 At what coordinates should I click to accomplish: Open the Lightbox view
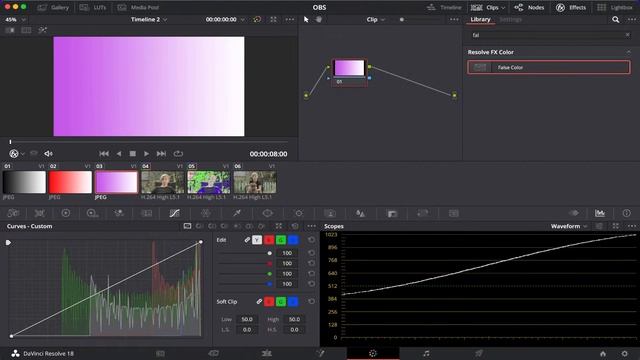tap(616, 7)
